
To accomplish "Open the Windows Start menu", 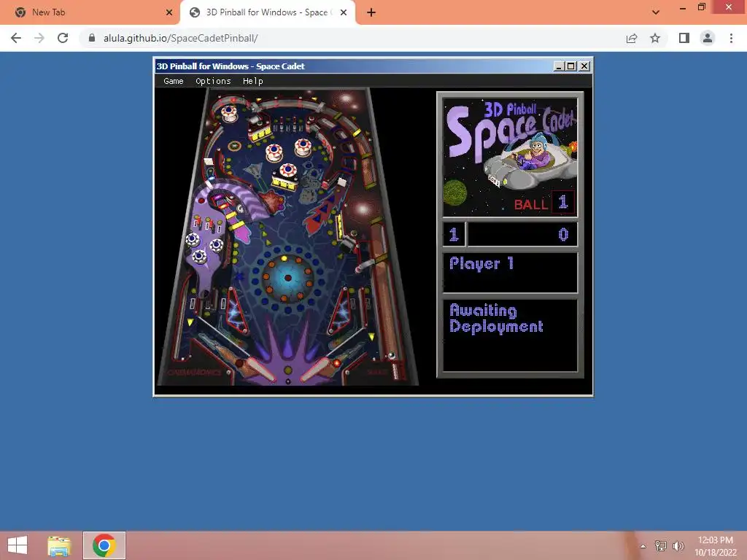I will pos(18,545).
